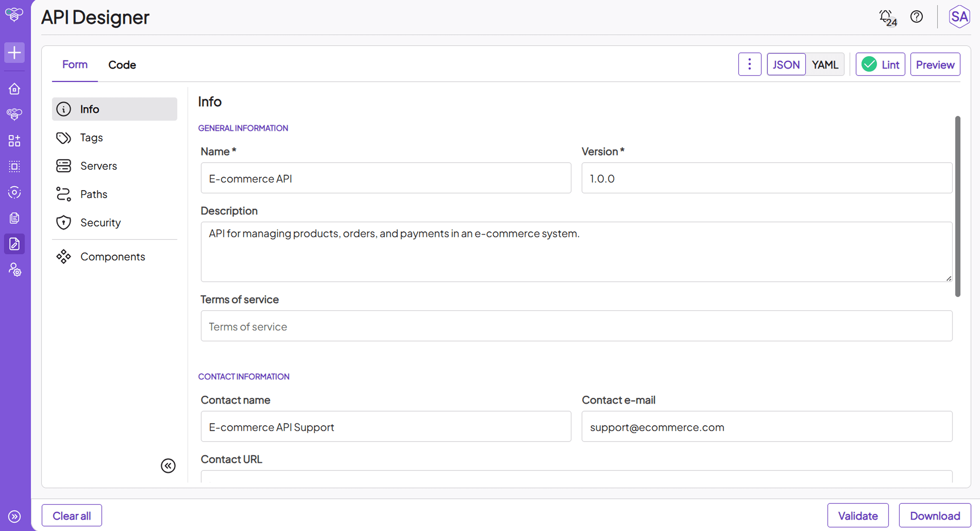The height and width of the screenshot is (531, 980).
Task: Toggle the Lint check button
Action: [880, 65]
